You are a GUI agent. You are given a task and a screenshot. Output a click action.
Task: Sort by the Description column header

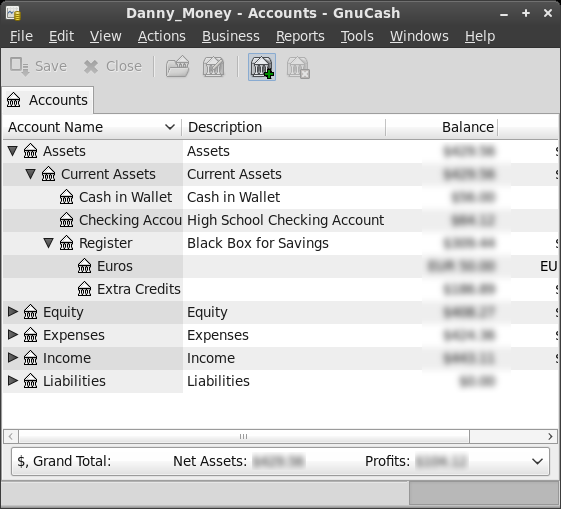284,127
